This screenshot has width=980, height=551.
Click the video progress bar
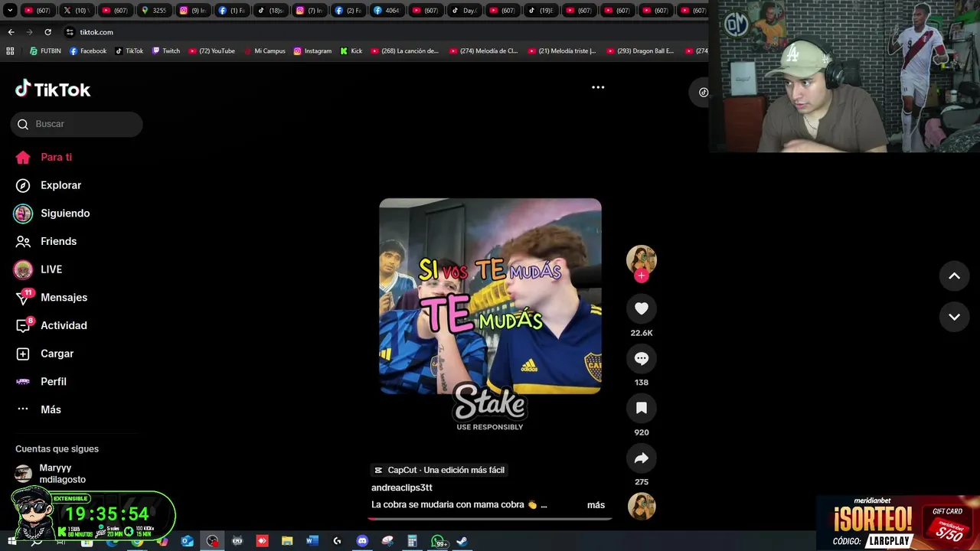click(x=490, y=519)
